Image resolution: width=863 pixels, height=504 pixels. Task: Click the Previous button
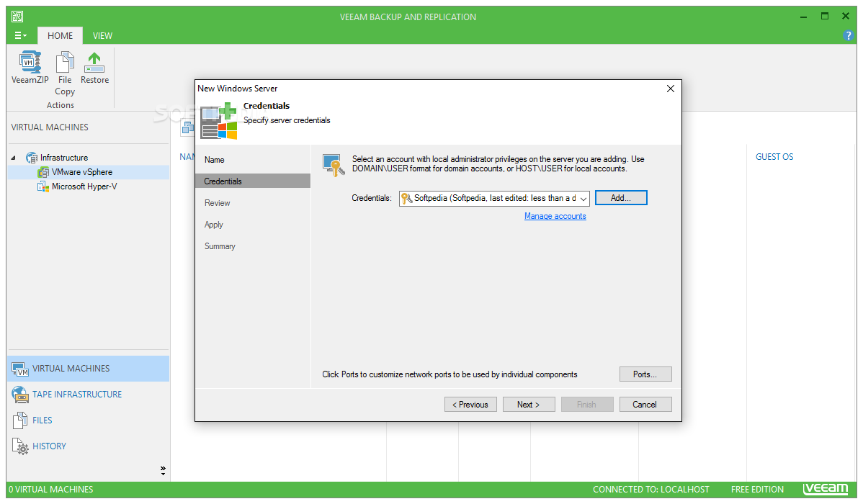pos(470,405)
